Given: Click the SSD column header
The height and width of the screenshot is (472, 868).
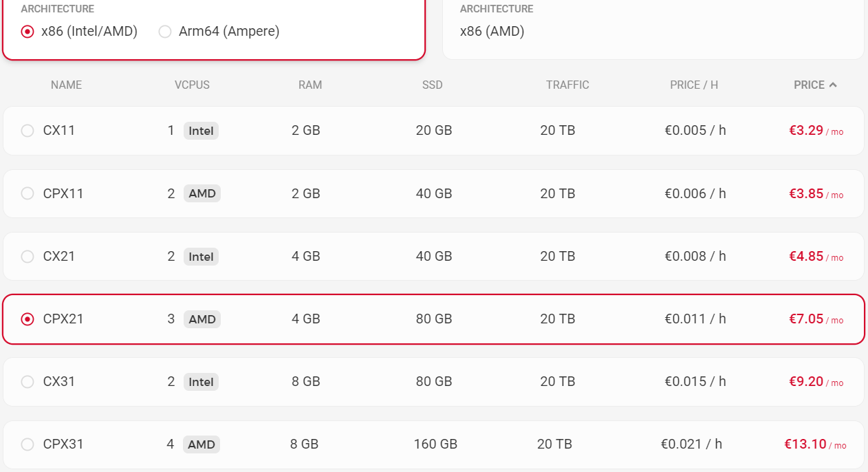Looking at the screenshot, I should point(433,85).
